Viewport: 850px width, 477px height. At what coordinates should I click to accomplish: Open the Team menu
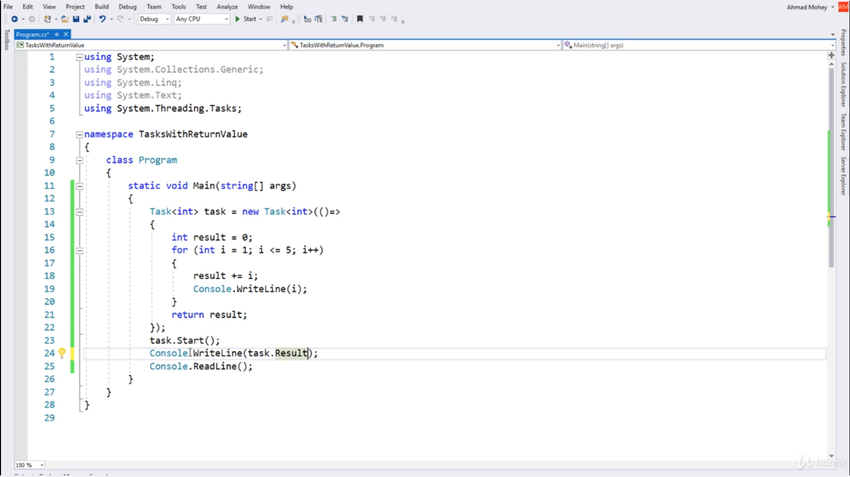[x=154, y=7]
